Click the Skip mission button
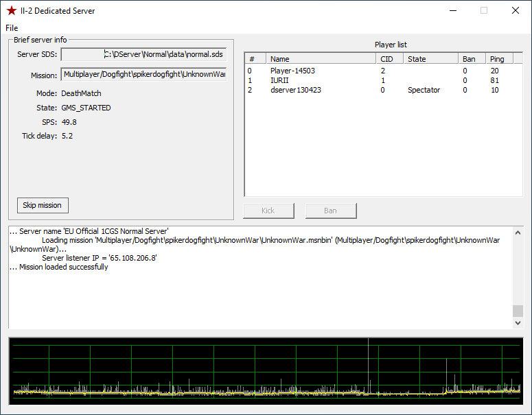 [x=43, y=206]
